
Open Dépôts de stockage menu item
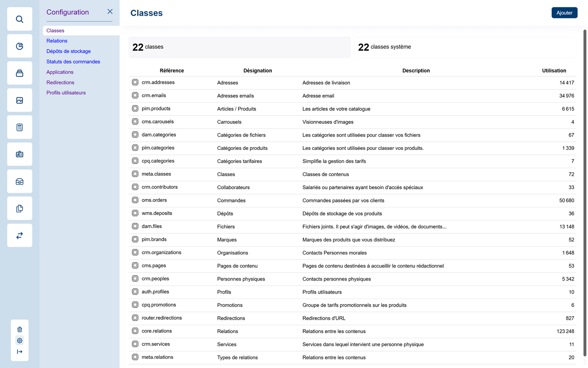pyautogui.click(x=69, y=51)
